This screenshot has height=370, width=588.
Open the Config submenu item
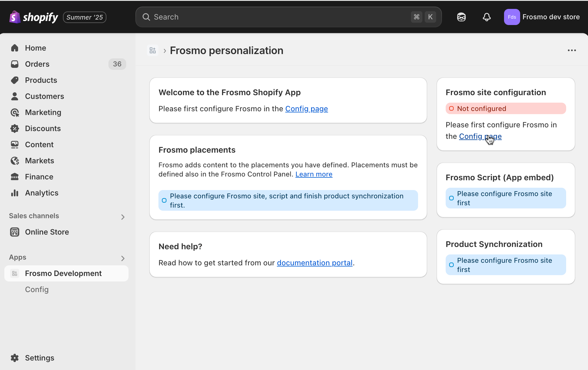pyautogui.click(x=37, y=290)
